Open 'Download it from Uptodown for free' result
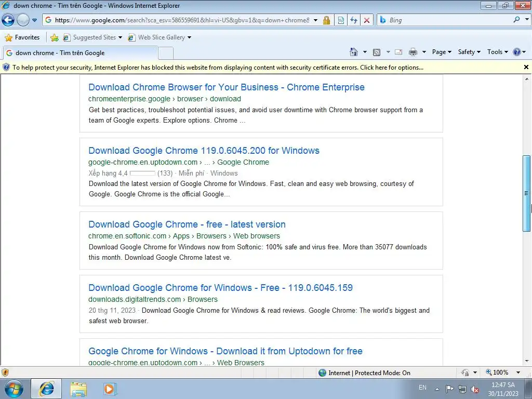This screenshot has width=532, height=399. point(225,351)
